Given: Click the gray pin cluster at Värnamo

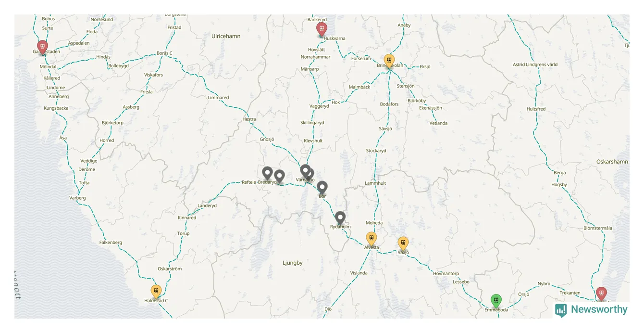Looking at the screenshot, I should coord(307,172).
